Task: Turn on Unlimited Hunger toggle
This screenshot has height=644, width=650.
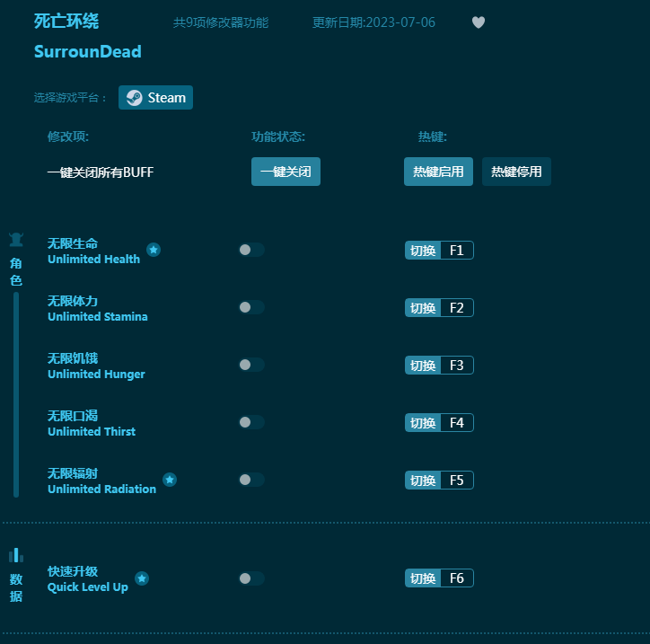Action: click(x=251, y=365)
